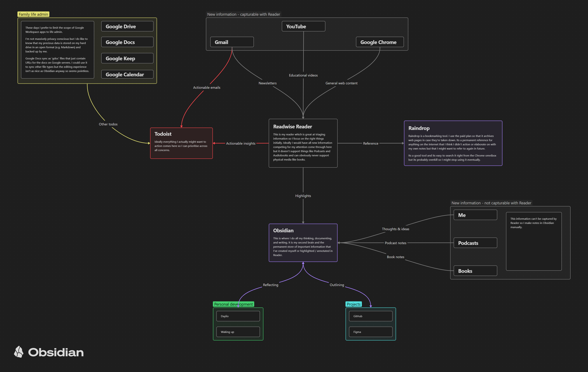Select the Raindrop card
This screenshot has width=588, height=372.
tap(453, 143)
